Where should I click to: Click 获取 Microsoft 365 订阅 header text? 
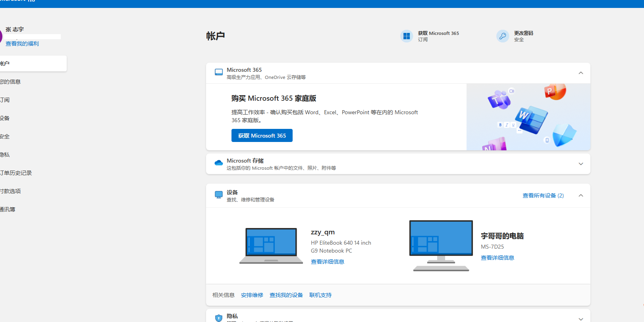(x=438, y=36)
